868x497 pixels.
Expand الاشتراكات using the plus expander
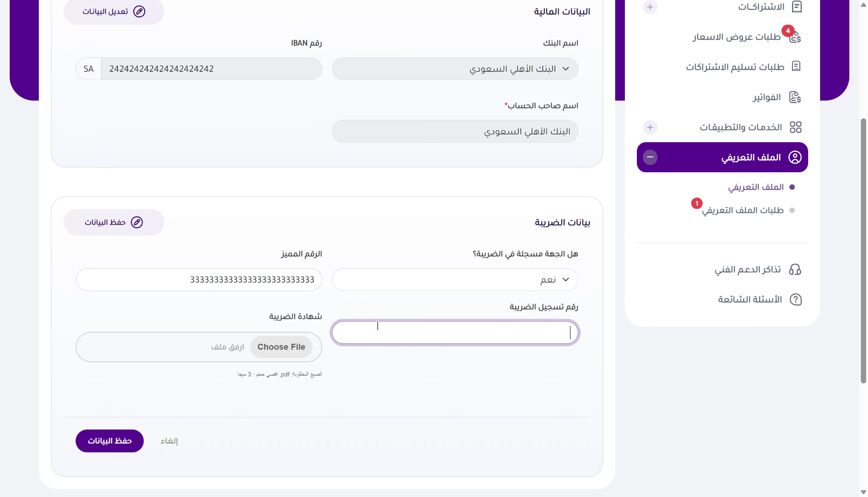(x=650, y=7)
